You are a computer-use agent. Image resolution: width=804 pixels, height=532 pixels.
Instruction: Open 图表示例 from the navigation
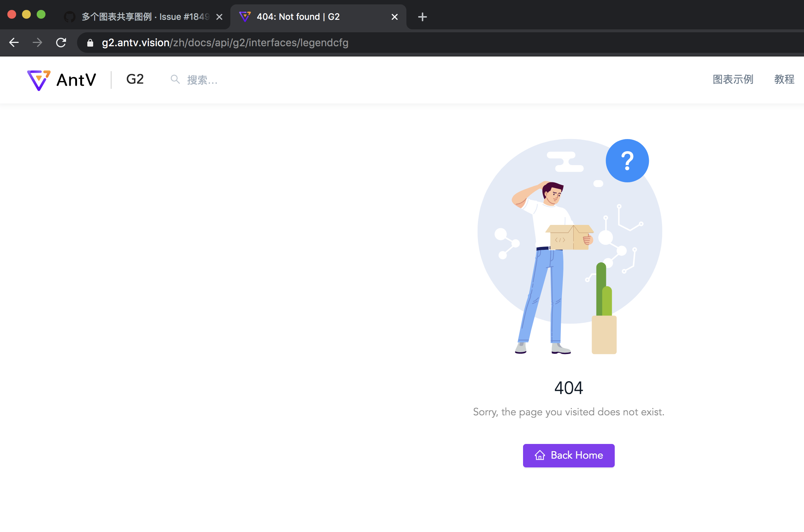pos(732,80)
